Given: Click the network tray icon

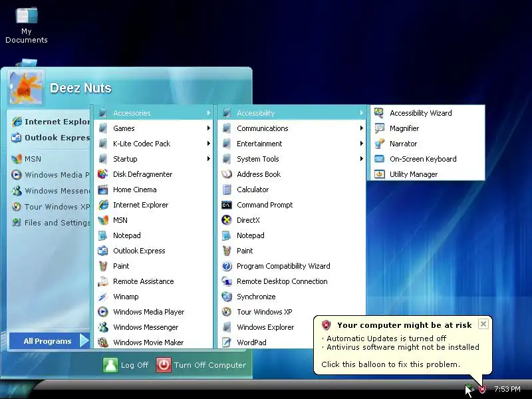Looking at the screenshot, I should (469, 389).
